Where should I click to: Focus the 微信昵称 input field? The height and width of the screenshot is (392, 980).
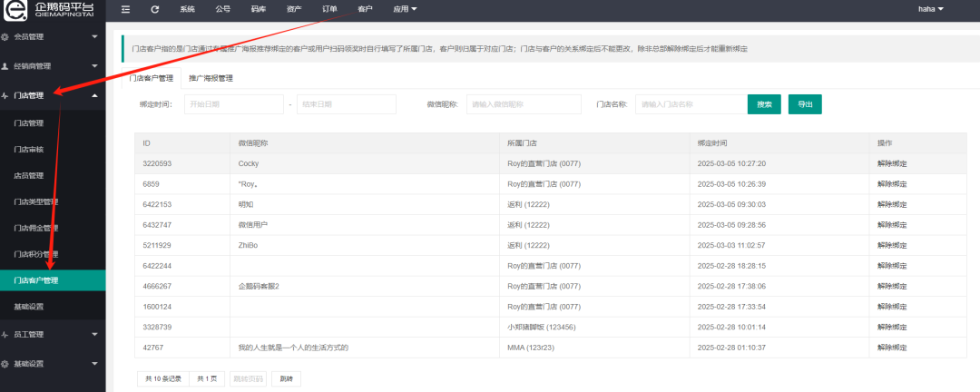point(524,104)
